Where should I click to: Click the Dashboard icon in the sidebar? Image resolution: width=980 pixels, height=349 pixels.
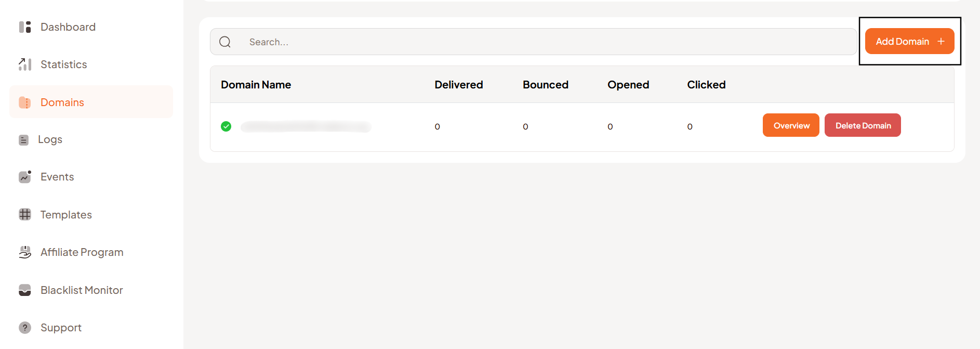pos(24,27)
